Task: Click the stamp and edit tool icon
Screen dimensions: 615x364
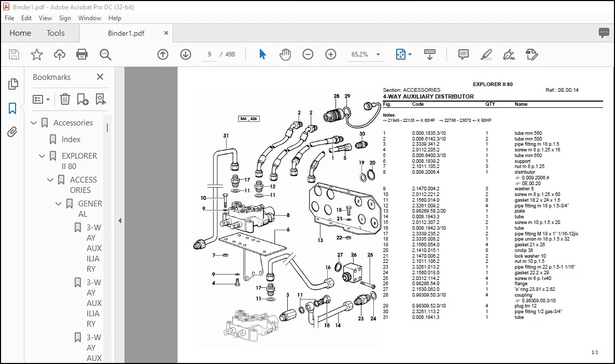Action: coord(532,54)
